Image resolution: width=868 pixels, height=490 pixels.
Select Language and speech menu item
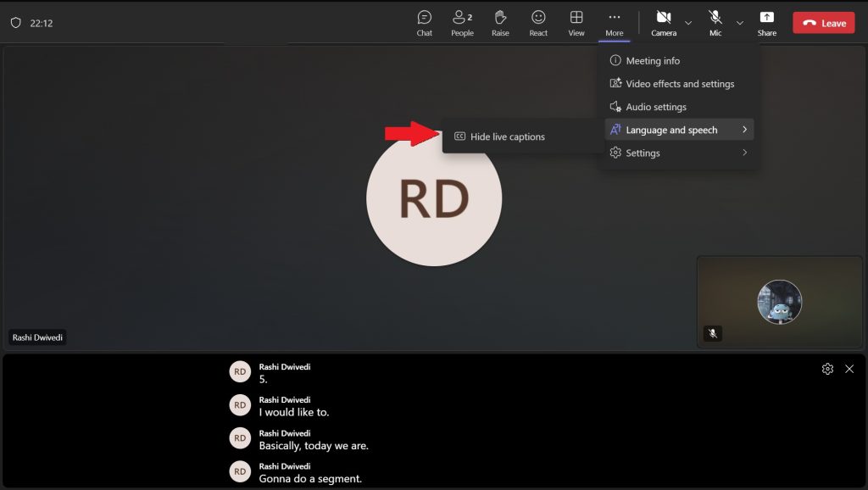(679, 130)
